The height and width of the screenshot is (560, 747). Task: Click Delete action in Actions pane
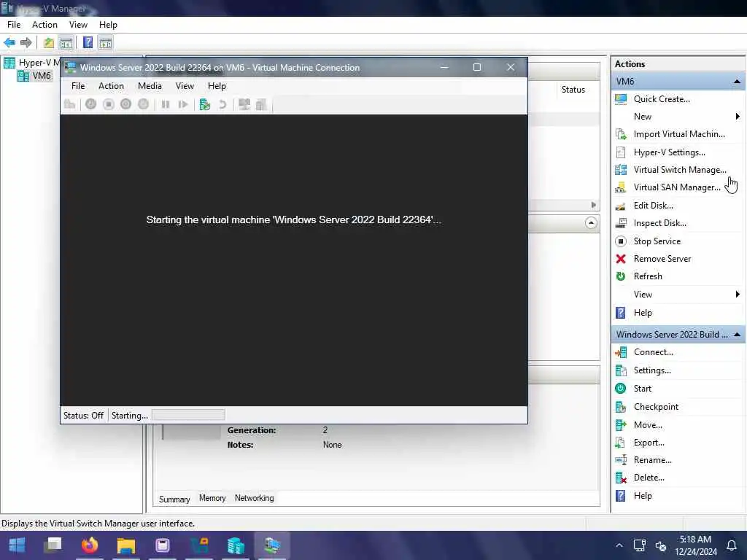649,478
